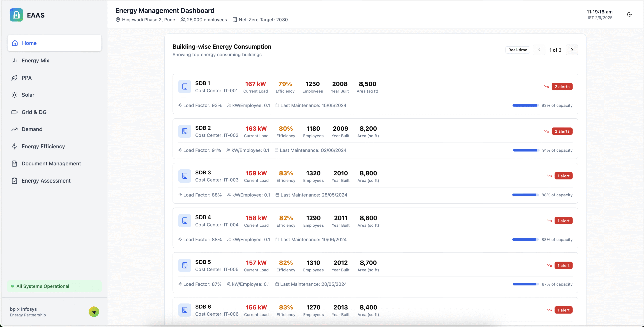Image resolution: width=644 pixels, height=327 pixels.
Task: Click the Energy Efficiency lightning icon
Action: (x=14, y=147)
